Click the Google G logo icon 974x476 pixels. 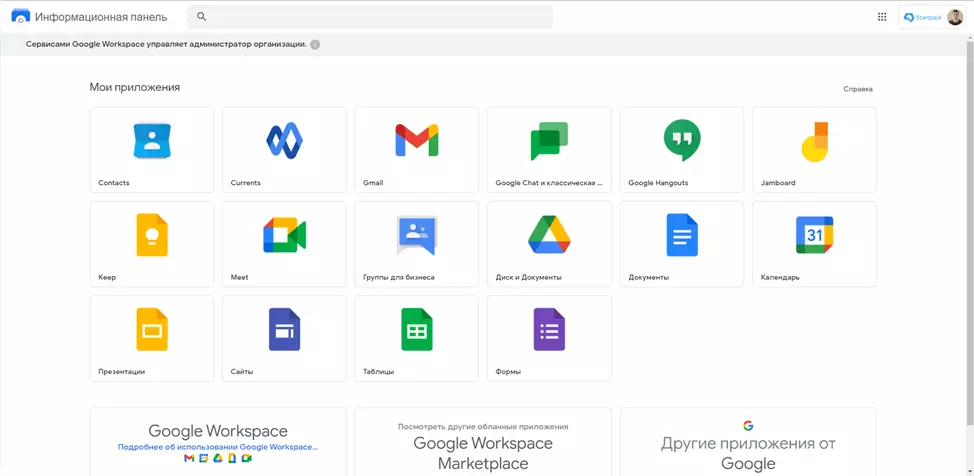[x=748, y=426]
